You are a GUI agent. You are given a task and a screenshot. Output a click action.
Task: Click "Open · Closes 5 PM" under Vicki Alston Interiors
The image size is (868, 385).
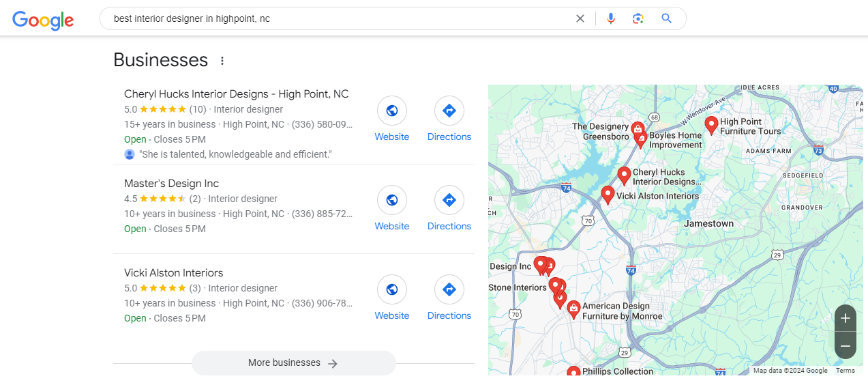(x=165, y=318)
